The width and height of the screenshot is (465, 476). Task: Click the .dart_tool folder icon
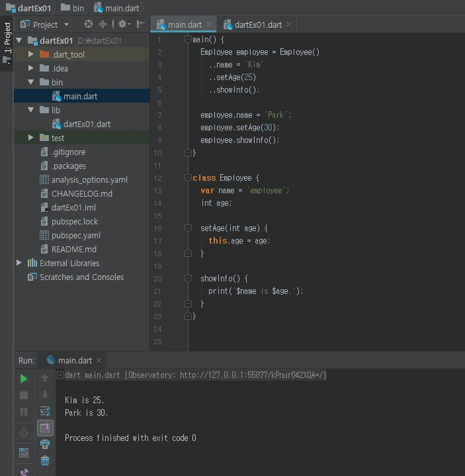point(44,54)
